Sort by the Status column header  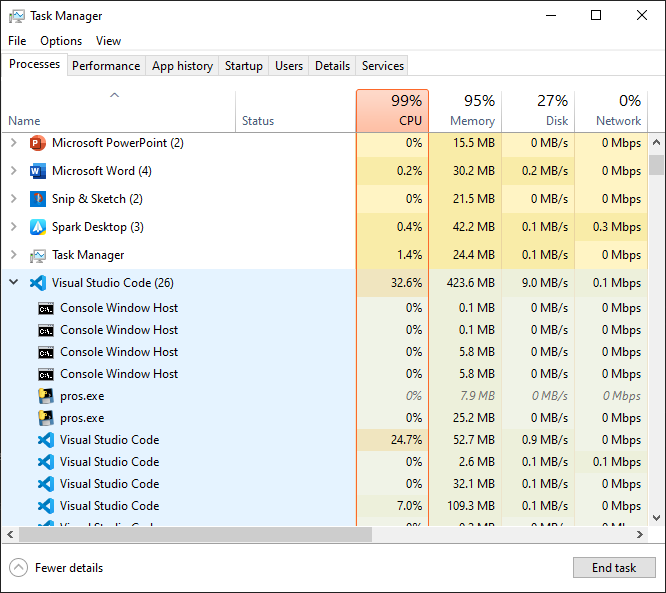[296, 111]
